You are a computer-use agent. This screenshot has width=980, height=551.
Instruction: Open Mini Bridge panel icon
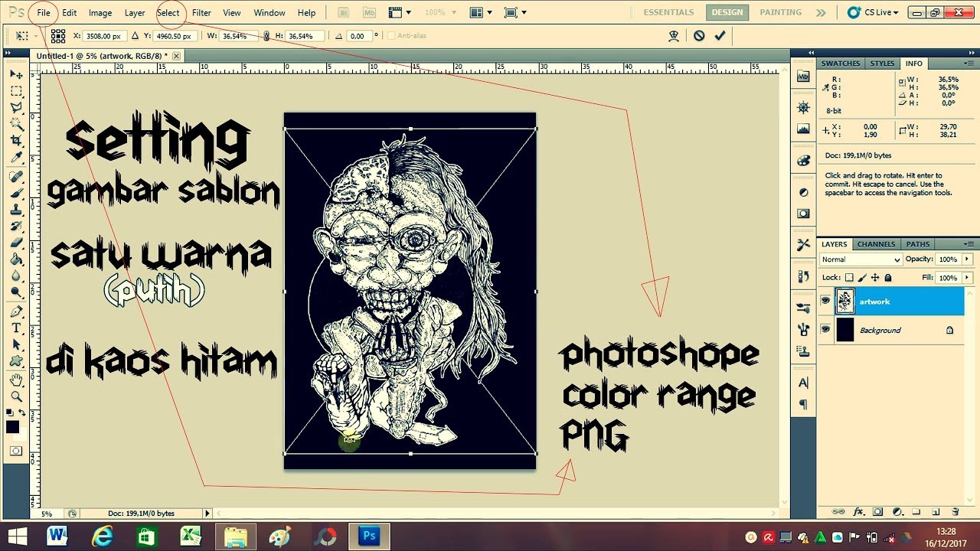[803, 77]
